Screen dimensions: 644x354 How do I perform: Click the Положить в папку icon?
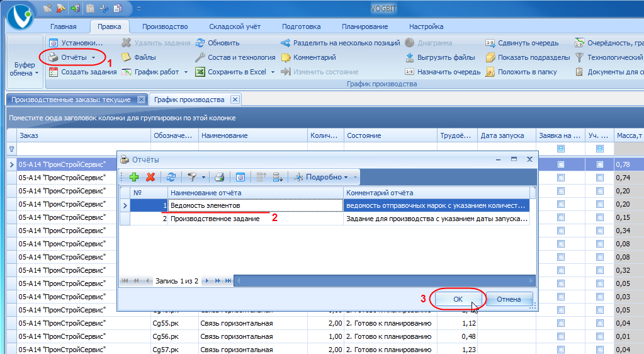[x=490, y=72]
